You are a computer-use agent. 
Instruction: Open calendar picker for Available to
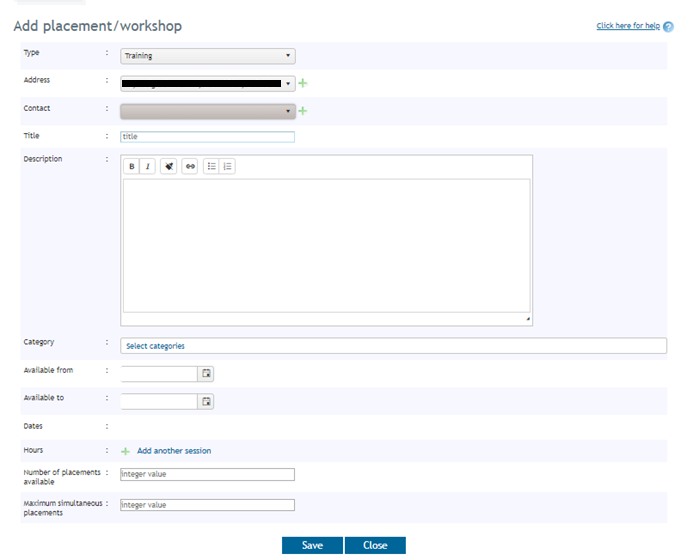click(206, 401)
